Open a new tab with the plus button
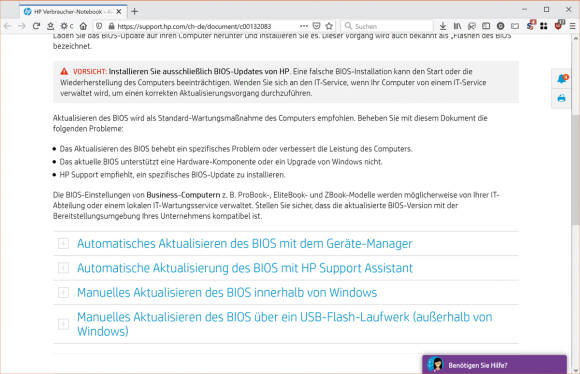The image size is (580, 374). (135, 11)
